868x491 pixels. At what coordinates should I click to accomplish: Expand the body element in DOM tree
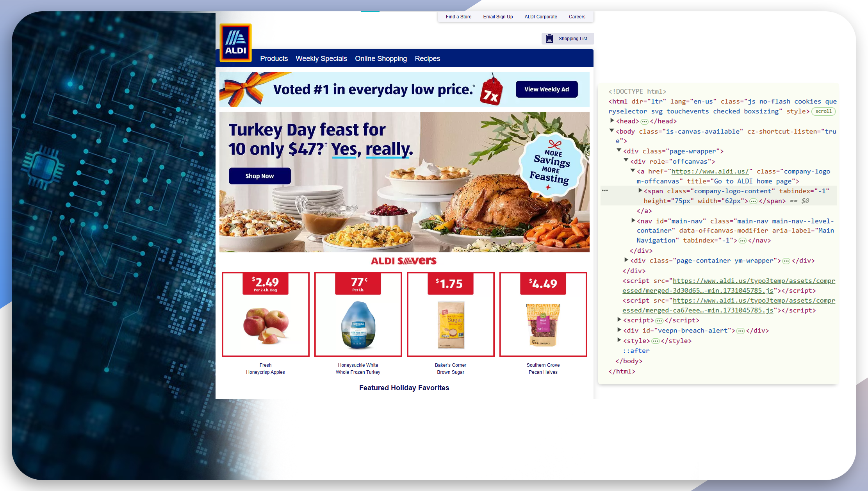[613, 131]
